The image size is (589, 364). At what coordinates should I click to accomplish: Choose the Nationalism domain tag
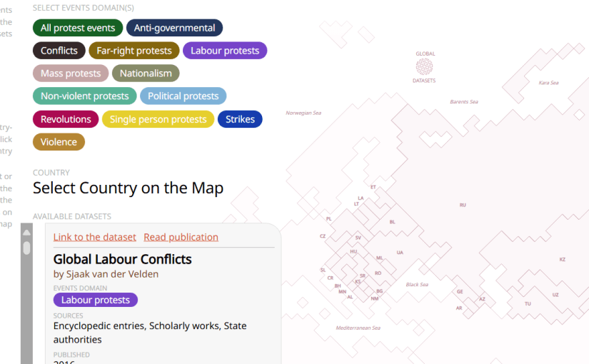point(146,74)
